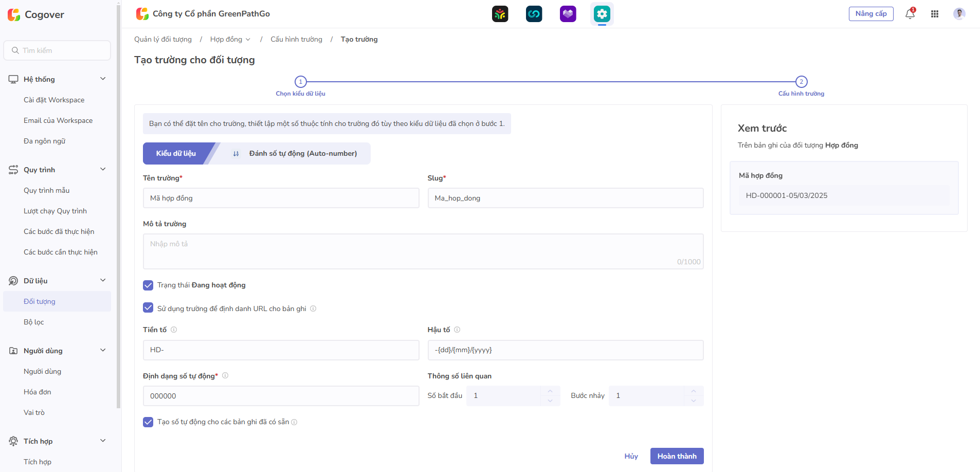Screen dimensions: 980x472
Task: Click the user avatar icon
Action: [x=959, y=14]
